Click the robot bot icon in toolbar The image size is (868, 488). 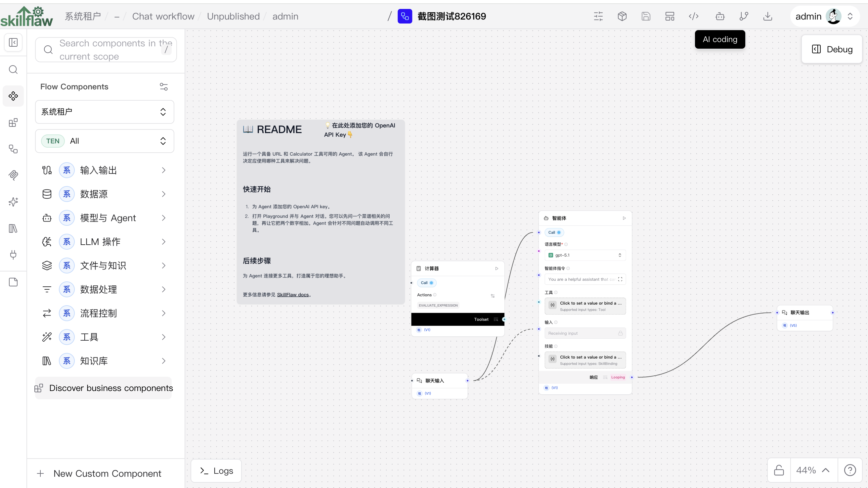pos(720,16)
